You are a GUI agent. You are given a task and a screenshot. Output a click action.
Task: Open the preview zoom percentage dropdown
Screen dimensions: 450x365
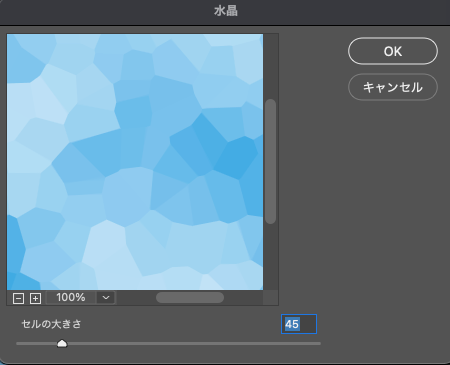click(x=106, y=297)
